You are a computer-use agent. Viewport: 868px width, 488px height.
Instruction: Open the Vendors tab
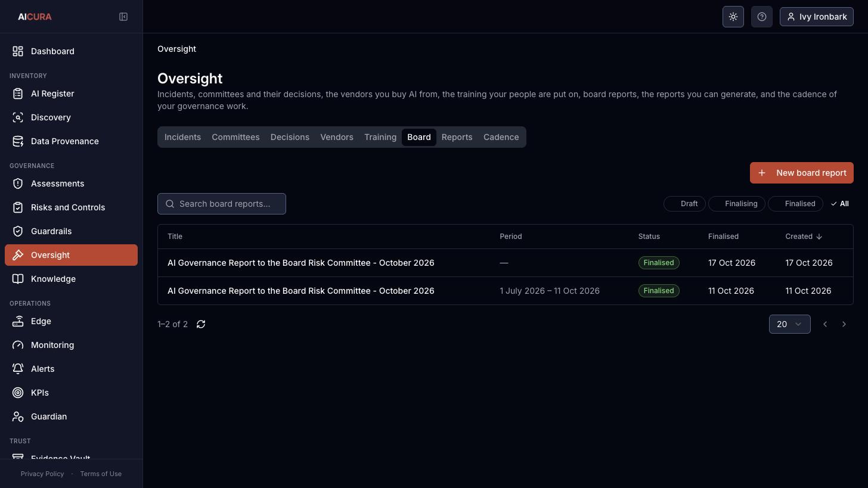(x=337, y=137)
